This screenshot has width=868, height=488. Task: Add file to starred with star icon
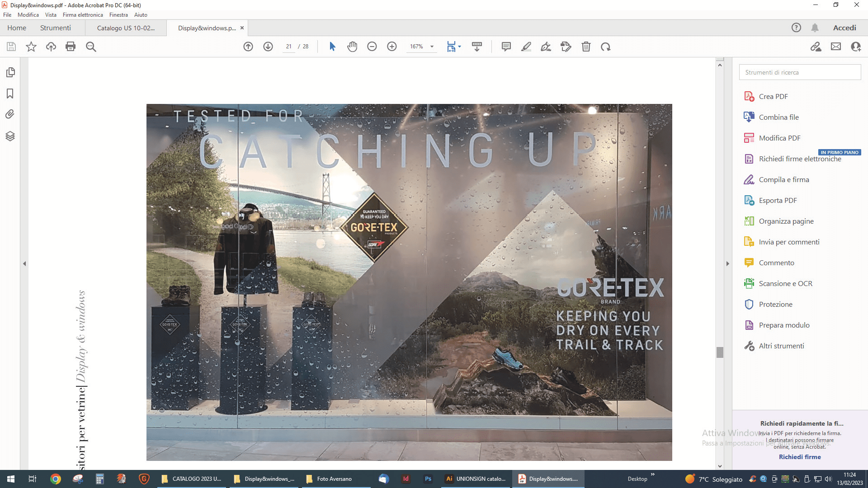[31, 47]
